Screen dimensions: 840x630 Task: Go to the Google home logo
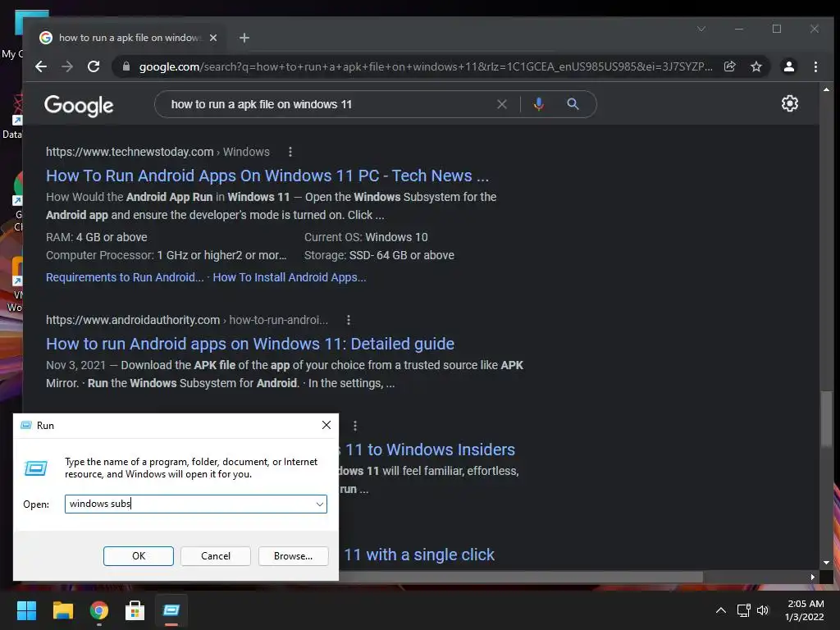tap(79, 106)
